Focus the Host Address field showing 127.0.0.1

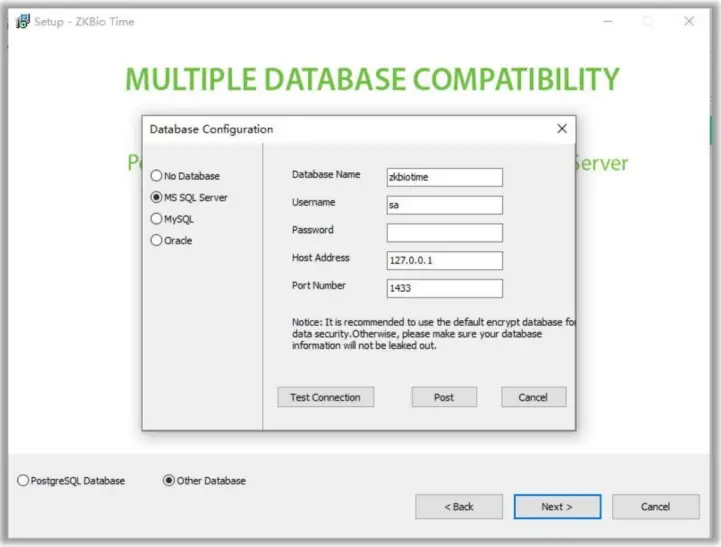coord(445,261)
